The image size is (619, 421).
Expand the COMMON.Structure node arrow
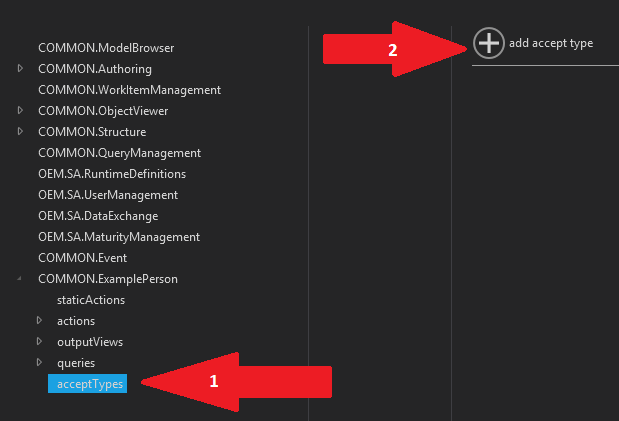point(20,131)
